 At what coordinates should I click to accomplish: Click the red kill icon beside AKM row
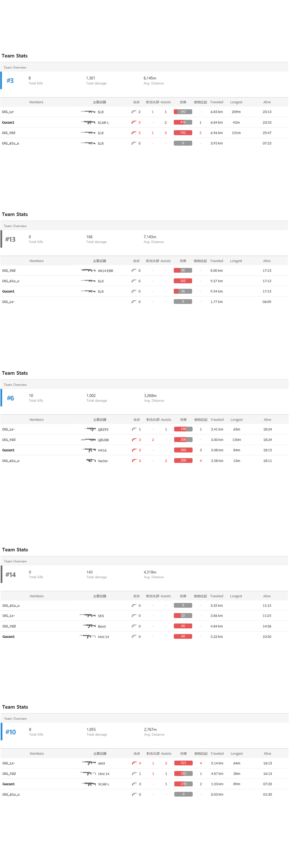tap(134, 763)
